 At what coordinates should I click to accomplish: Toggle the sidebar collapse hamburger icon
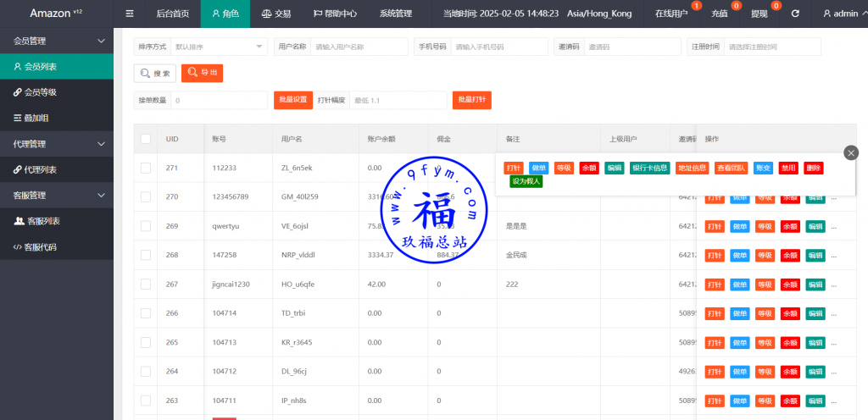130,14
